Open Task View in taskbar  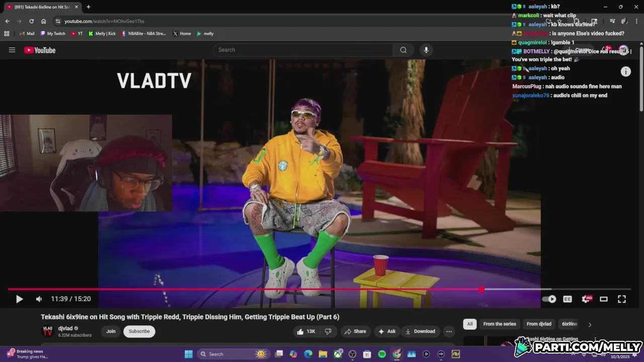pyautogui.click(x=279, y=354)
